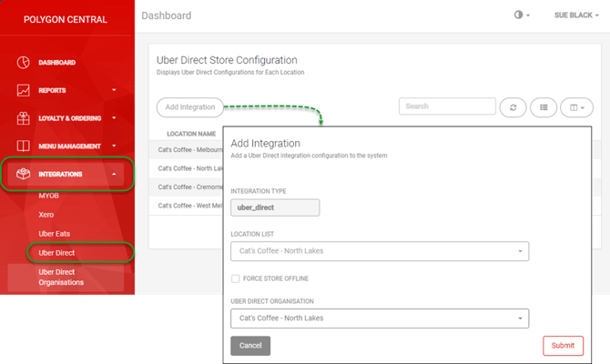The width and height of the screenshot is (610, 364).
Task: Open the MYOB integration menu item
Action: click(49, 196)
